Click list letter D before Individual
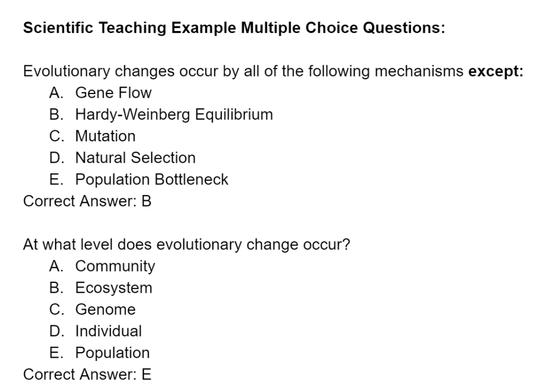538x392 pixels. [56, 331]
